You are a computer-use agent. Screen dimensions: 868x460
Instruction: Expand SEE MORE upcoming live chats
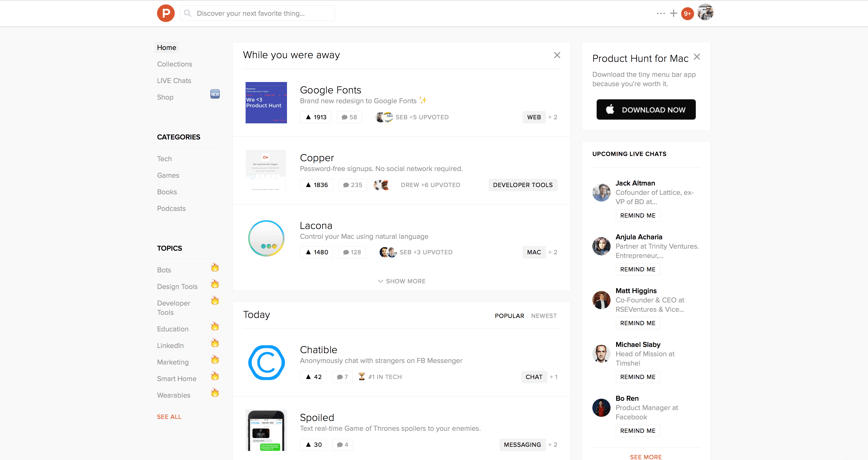(x=646, y=457)
